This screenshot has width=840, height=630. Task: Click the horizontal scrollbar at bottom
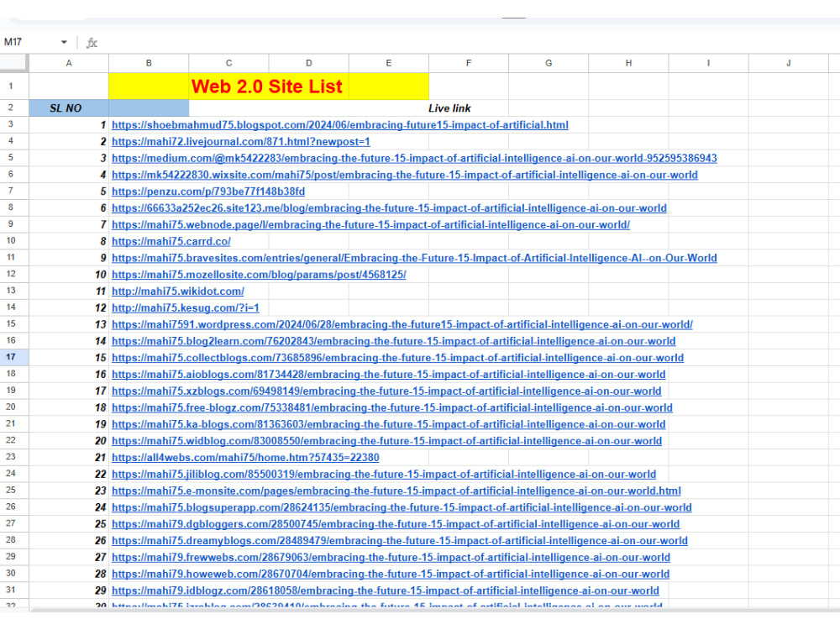coord(434,610)
